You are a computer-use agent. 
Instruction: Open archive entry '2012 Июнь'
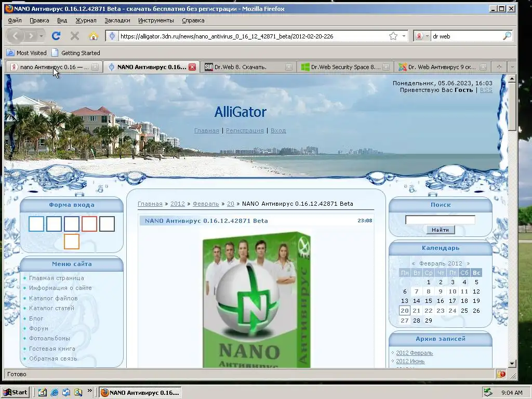pos(410,362)
